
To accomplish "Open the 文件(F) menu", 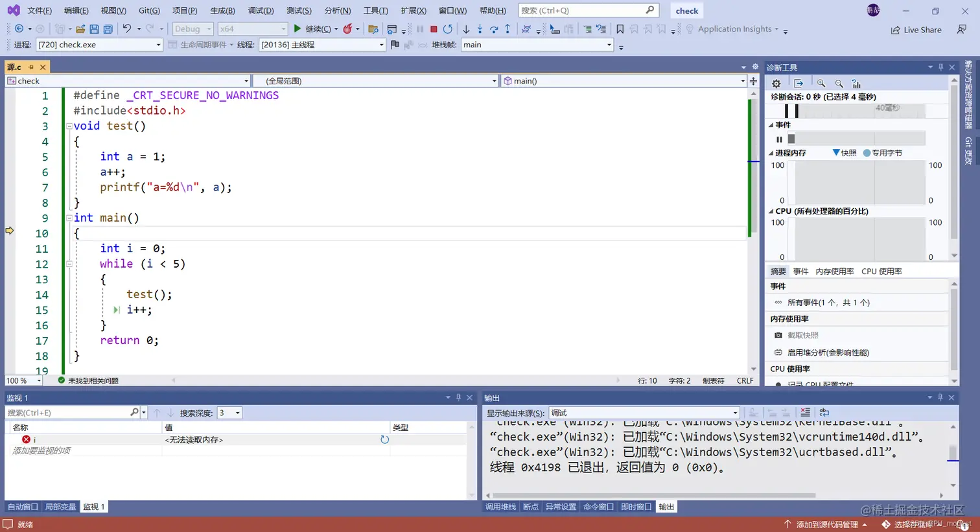I will [x=40, y=10].
